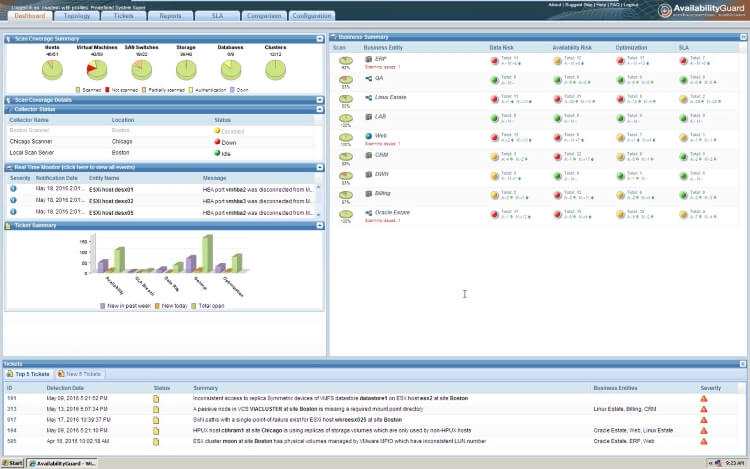Click the ERP Availability Risk yellow indicator
The height and width of the screenshot is (469, 750).
[558, 61]
